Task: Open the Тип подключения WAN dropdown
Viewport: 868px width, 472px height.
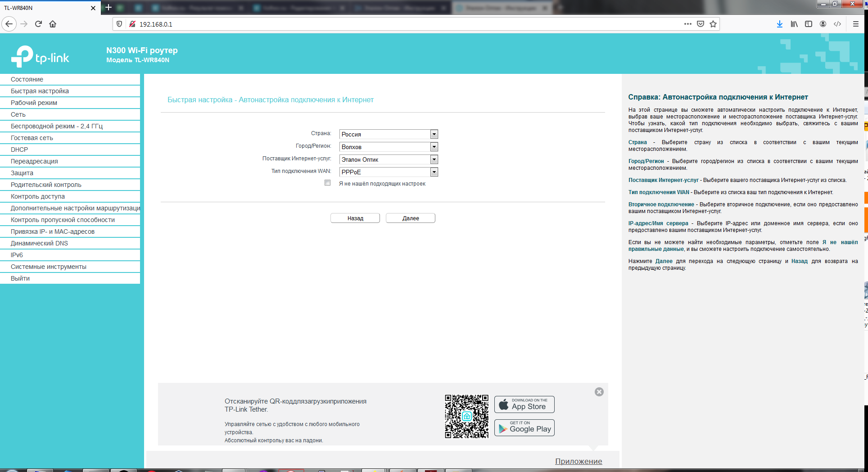Action: coord(389,172)
